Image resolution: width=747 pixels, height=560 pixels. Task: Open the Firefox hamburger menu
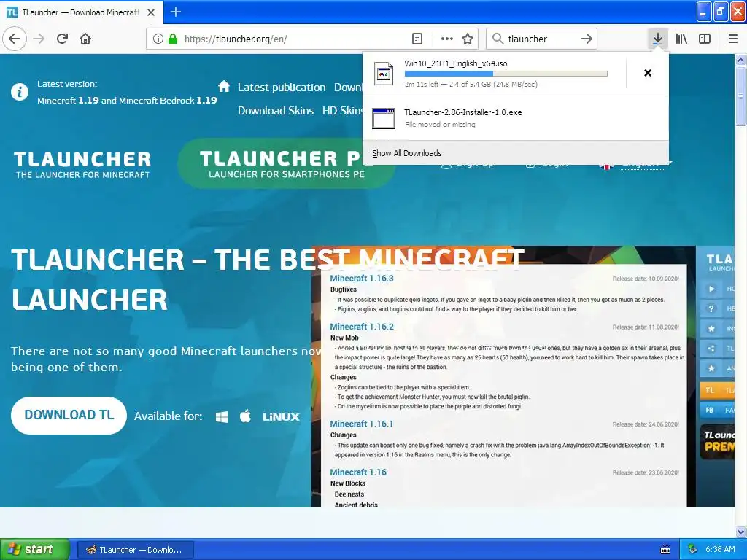coord(733,39)
